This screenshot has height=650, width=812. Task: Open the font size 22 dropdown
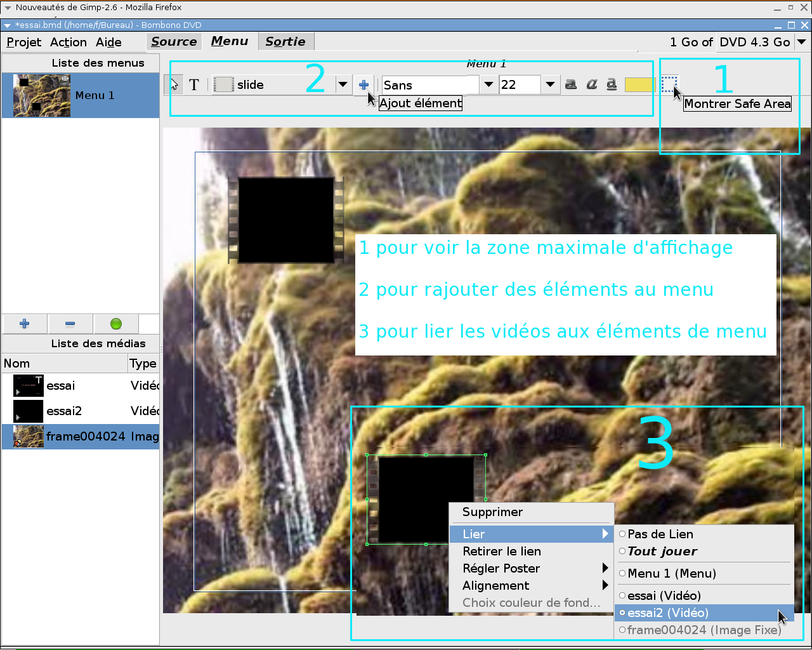pyautogui.click(x=550, y=84)
